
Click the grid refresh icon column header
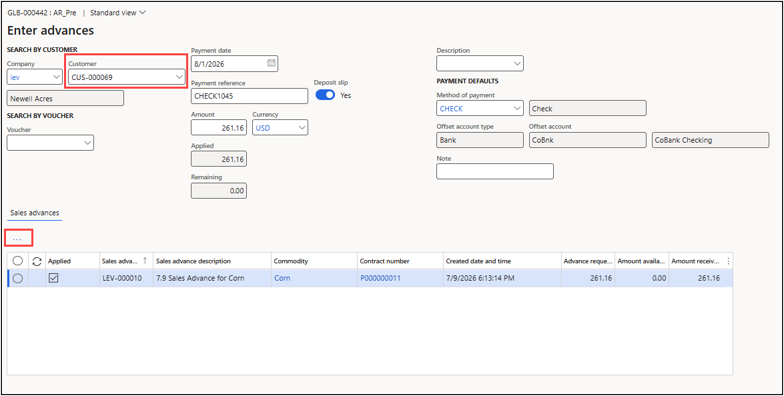[x=36, y=261]
